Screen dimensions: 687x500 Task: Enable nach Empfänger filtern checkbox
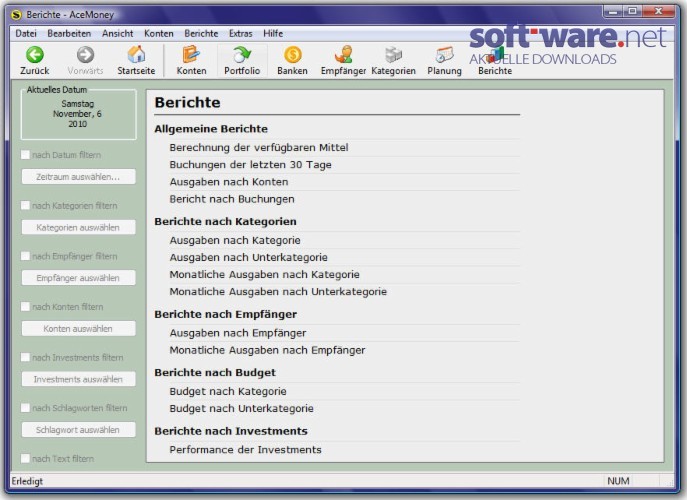click(25, 256)
